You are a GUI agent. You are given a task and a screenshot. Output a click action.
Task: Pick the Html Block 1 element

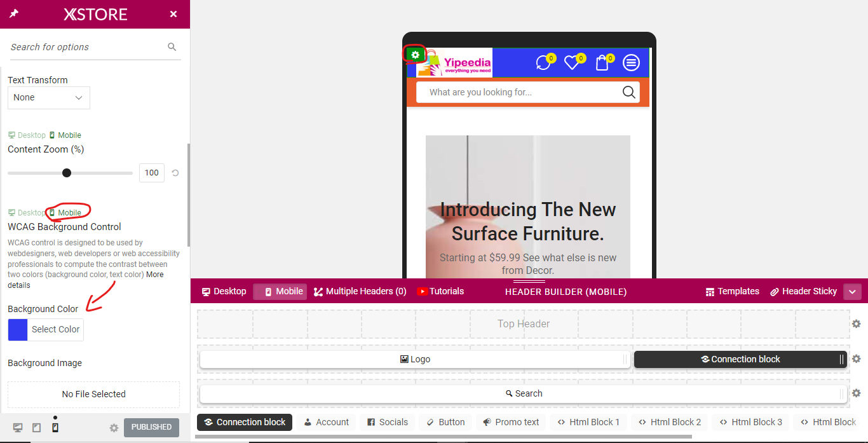(588, 422)
